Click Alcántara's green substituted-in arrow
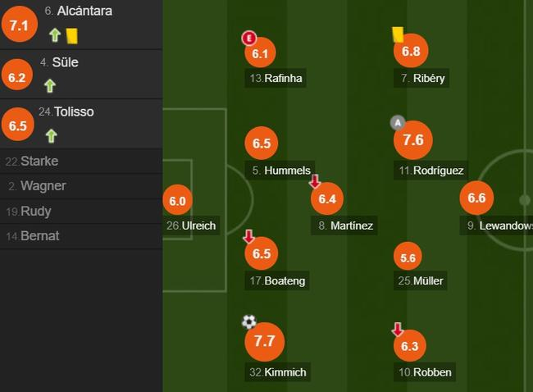 [x=55, y=35]
